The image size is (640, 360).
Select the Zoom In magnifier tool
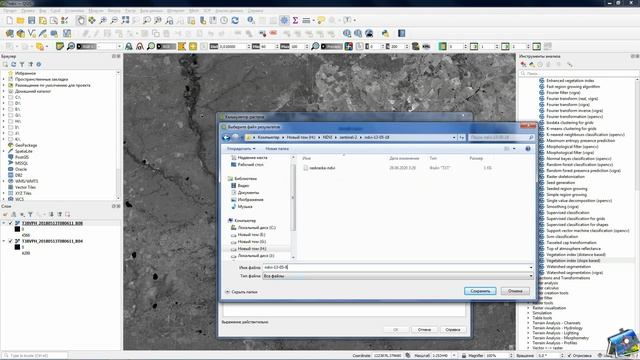click(103, 20)
